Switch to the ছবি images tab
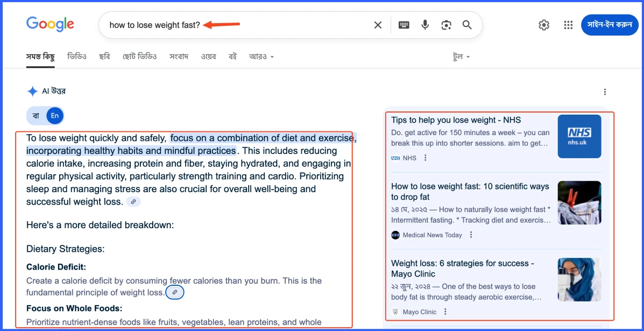Screen dimensions: 644x331 pos(104,57)
